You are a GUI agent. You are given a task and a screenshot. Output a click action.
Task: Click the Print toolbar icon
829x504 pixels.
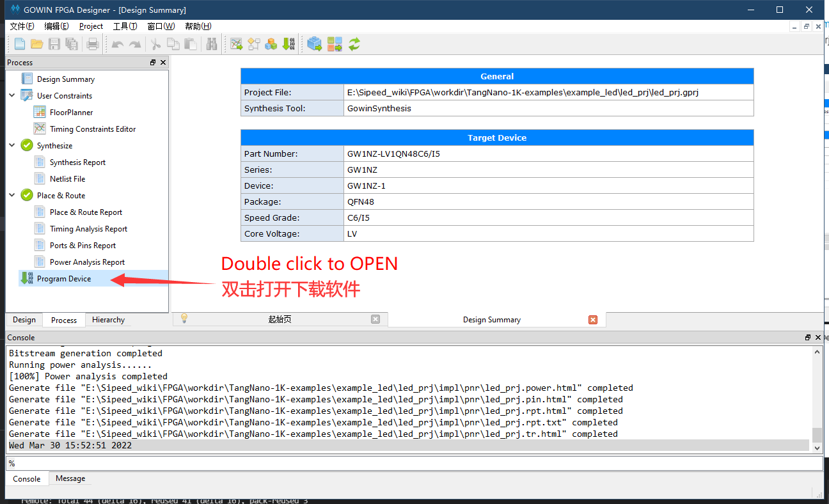point(93,44)
